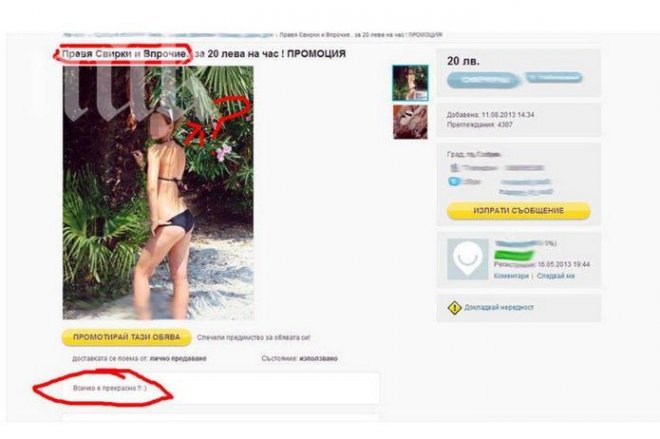Click the description text Всичко е прекрасно

[109, 388]
